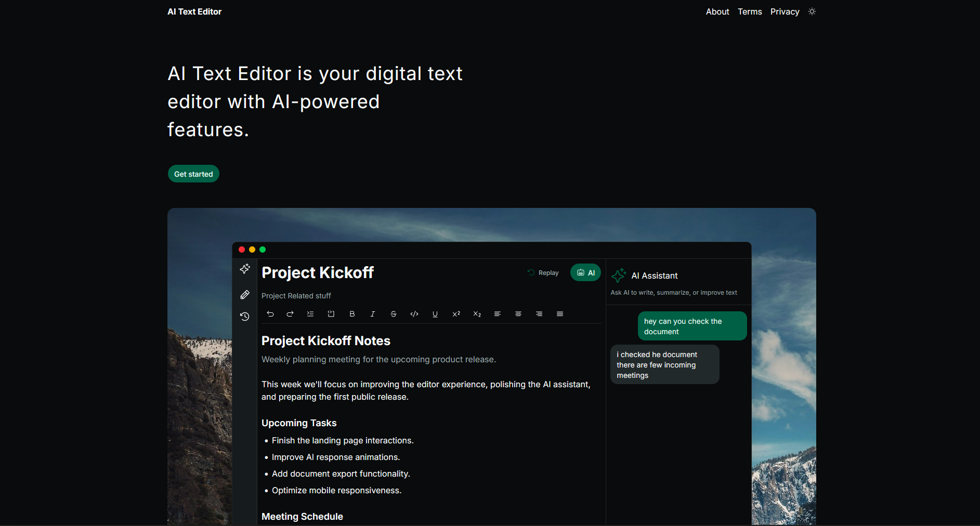
Task: Click the 'This week we'll focus' paragraph
Action: 426,391
